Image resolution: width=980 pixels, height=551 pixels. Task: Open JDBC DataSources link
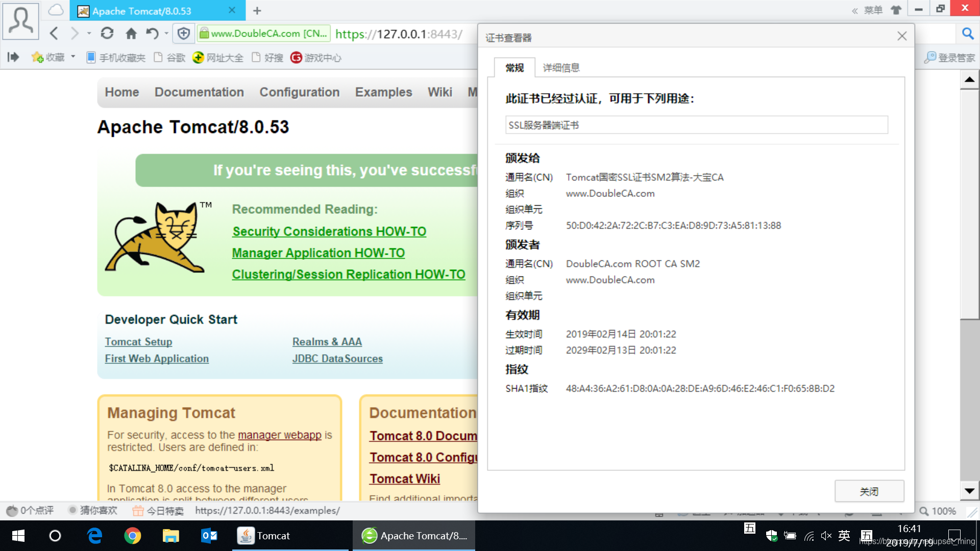pos(337,359)
